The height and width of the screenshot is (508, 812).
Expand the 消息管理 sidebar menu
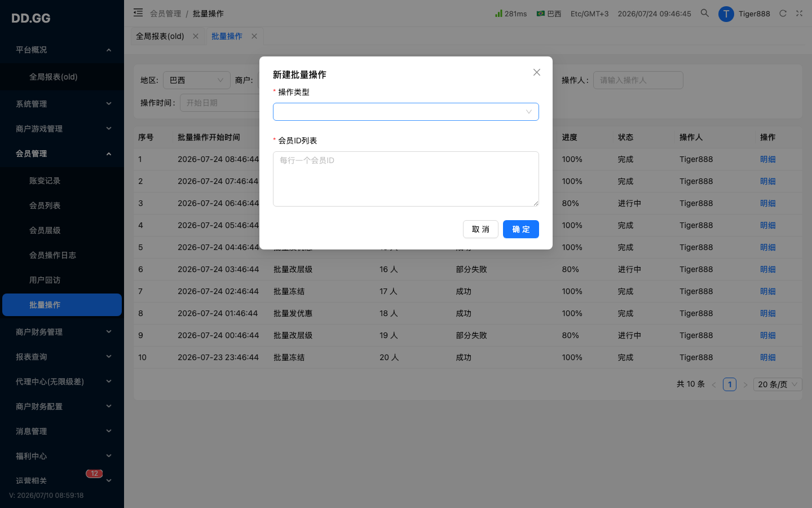coord(62,431)
